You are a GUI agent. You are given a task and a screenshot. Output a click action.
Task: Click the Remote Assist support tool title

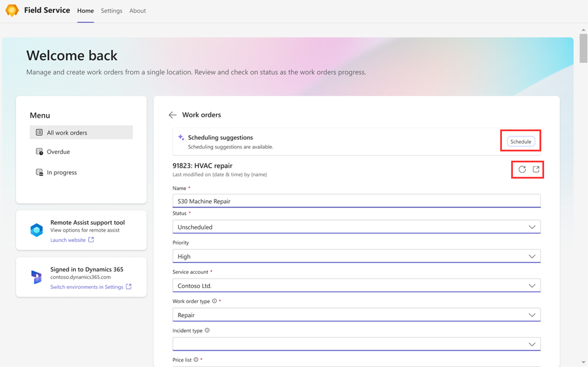pos(87,223)
